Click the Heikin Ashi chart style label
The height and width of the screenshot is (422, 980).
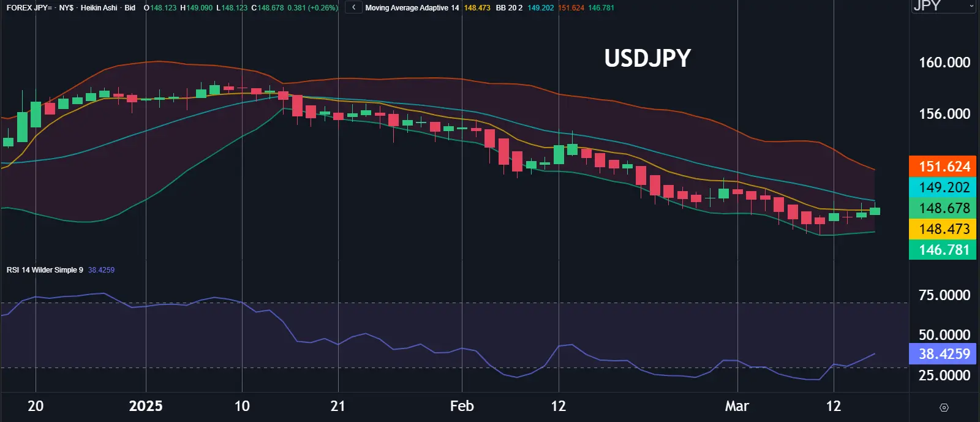point(99,8)
